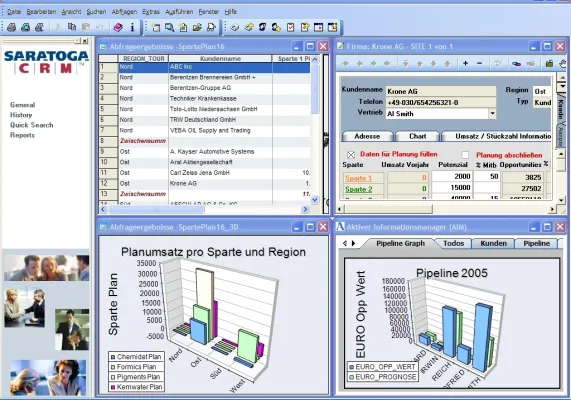Click Potenzial value 2000 cell
Image resolution: width=571 pixels, height=400 pixels.
pos(452,176)
